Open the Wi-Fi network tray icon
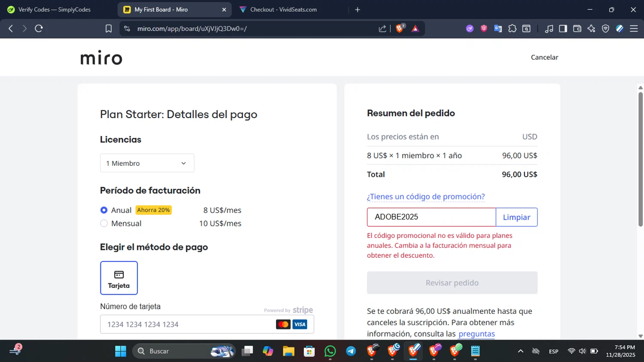This screenshot has height=362, width=644. point(571,351)
